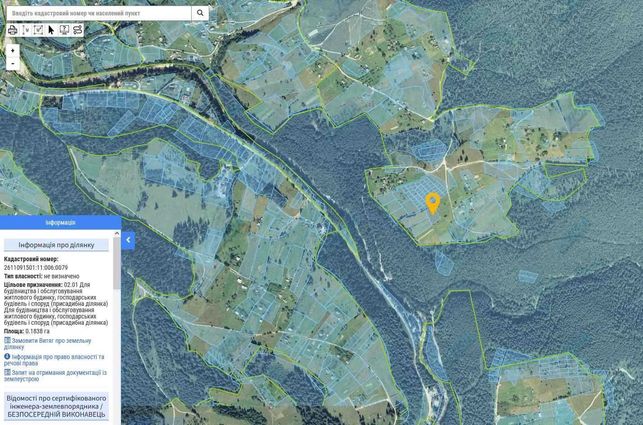This screenshot has width=643, height=425.
Task: Open the help question-mark tool
Action: pyautogui.click(x=64, y=30)
